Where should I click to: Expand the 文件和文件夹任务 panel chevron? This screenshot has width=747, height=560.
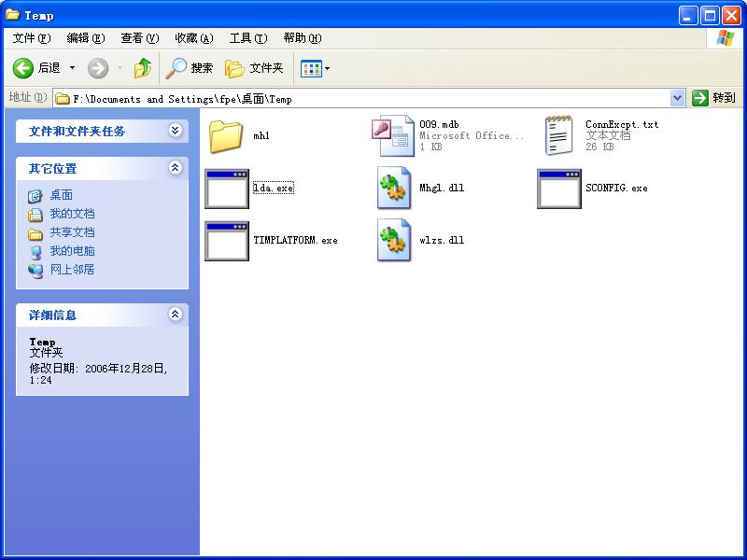click(x=175, y=130)
